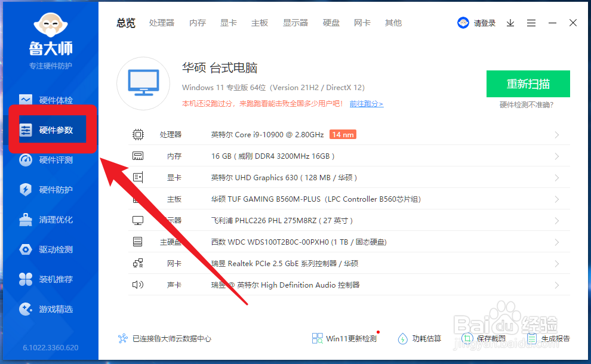Click the graphics card icon

pos(138,177)
